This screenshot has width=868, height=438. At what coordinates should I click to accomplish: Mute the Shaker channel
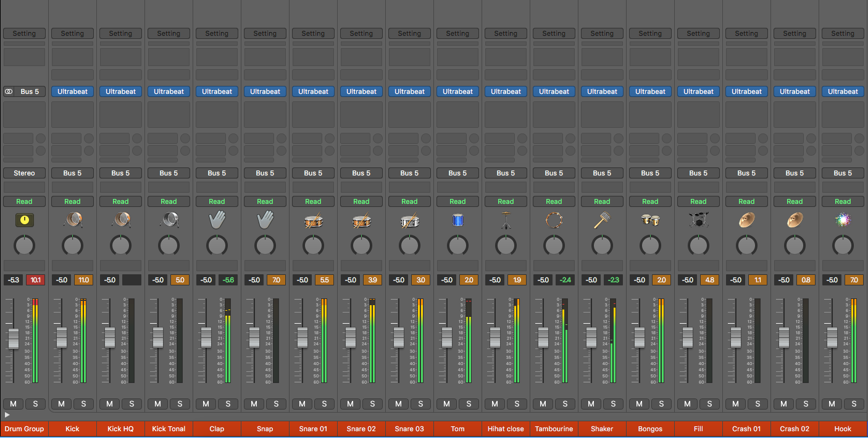591,404
